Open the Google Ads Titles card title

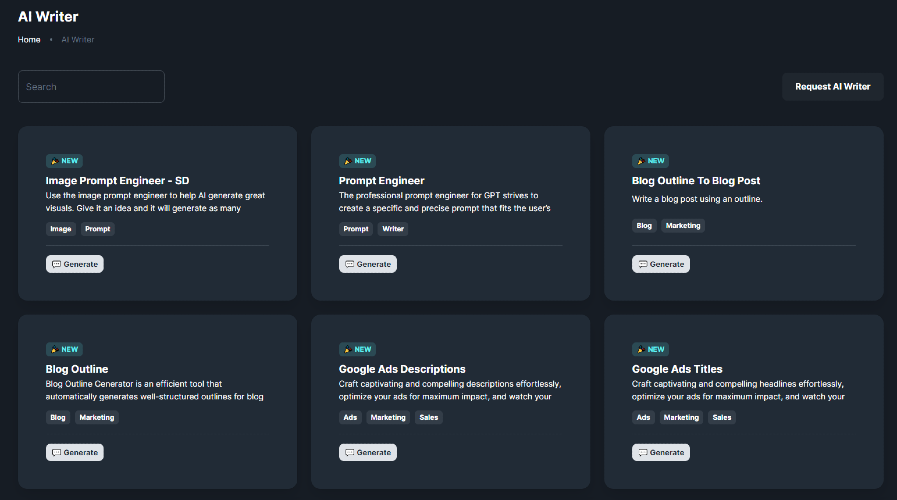[677, 369]
